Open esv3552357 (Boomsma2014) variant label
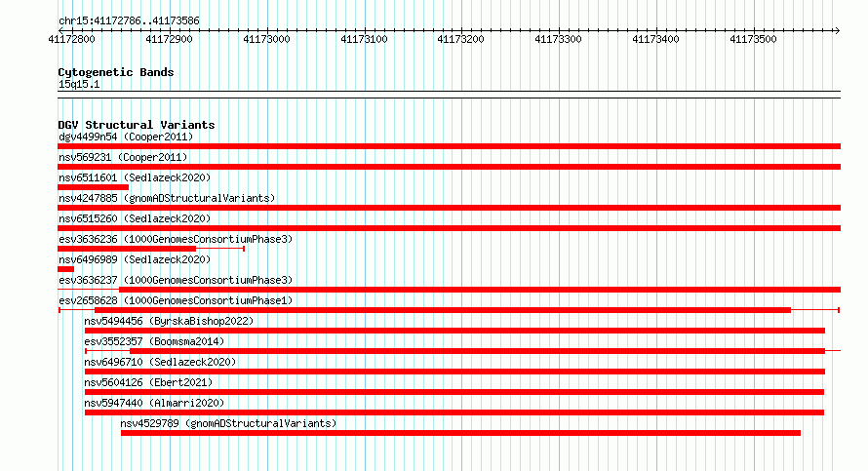868x471 pixels. [x=154, y=341]
